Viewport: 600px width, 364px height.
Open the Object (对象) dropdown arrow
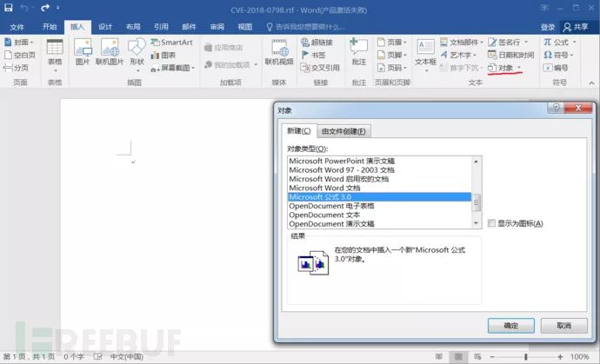519,68
